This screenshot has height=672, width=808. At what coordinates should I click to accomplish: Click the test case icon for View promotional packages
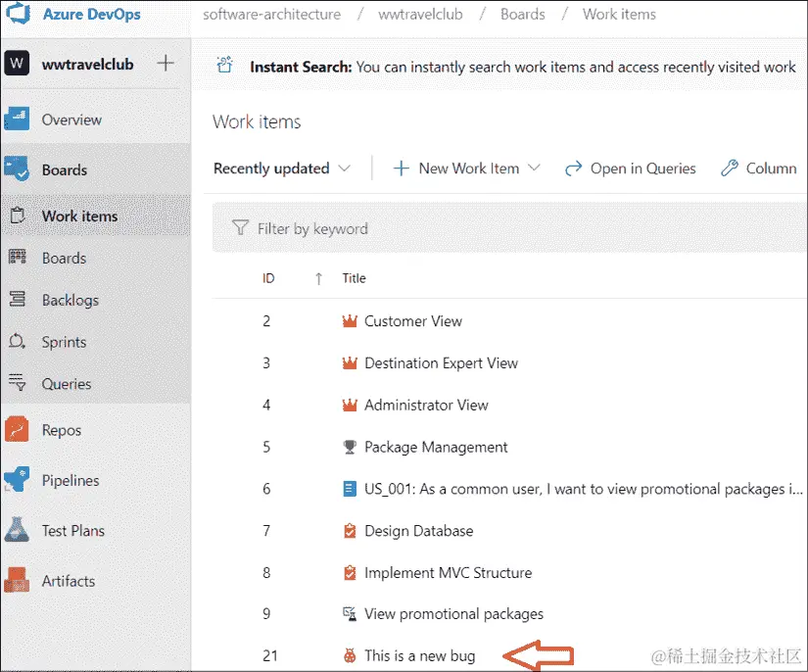tap(350, 614)
